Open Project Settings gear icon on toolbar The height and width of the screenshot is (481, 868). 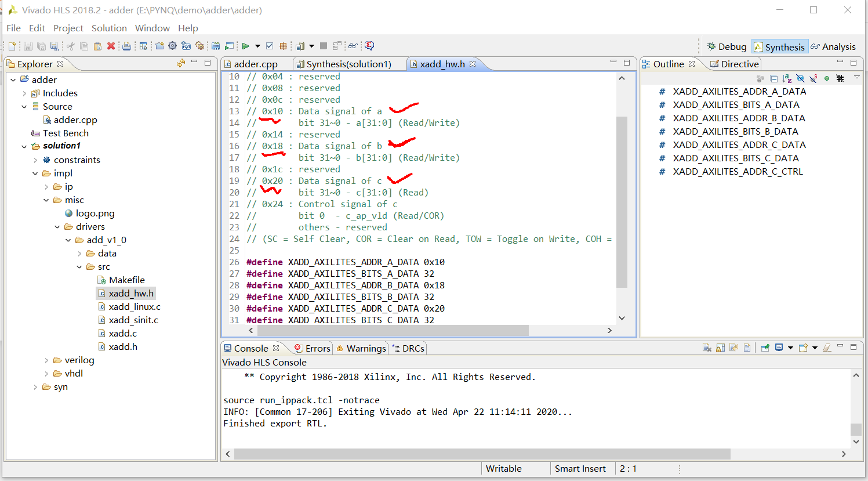click(x=172, y=45)
